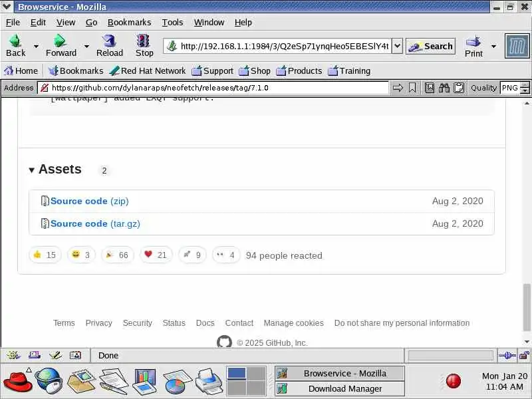Open Home from the bookmarks toolbar
The image size is (532, 399).
[x=21, y=71]
